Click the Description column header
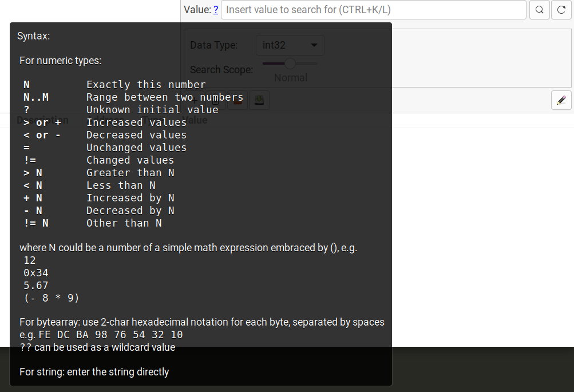The image size is (574, 392). [43, 120]
